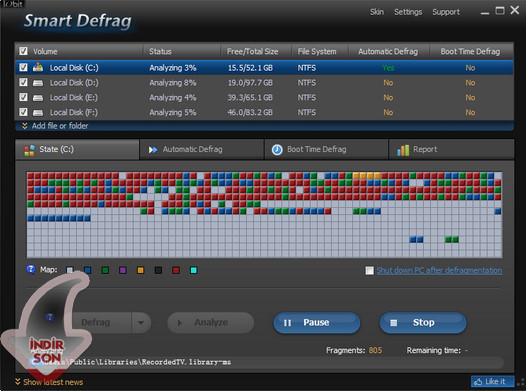Sort by the Free/Total Size column header

[256, 51]
